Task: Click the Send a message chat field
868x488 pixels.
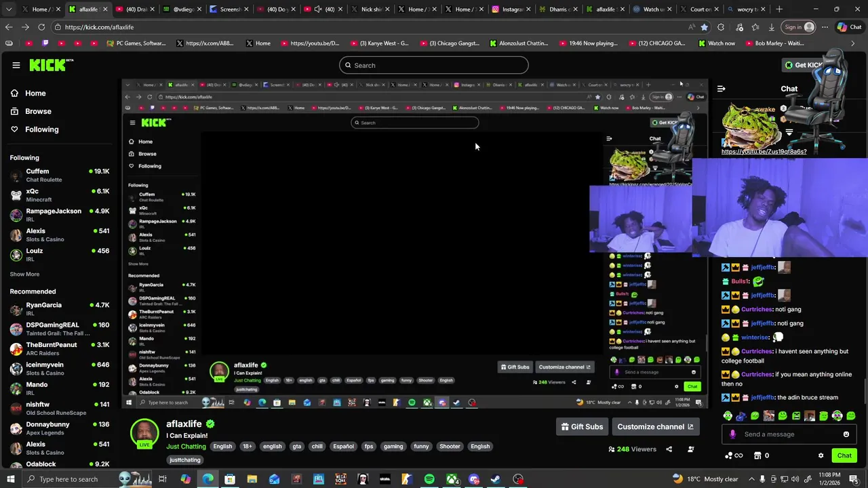Action: coord(790,434)
